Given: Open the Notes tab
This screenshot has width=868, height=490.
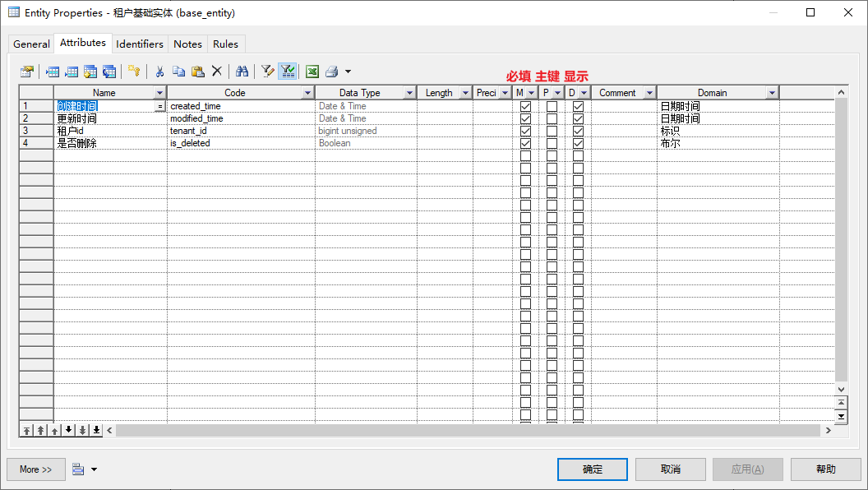Looking at the screenshot, I should (x=187, y=44).
